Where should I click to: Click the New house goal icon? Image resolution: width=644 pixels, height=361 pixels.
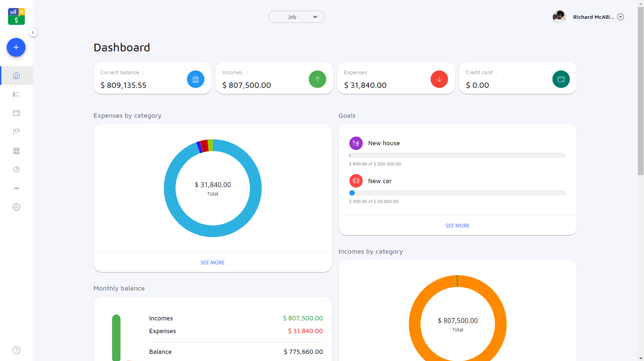coord(356,143)
